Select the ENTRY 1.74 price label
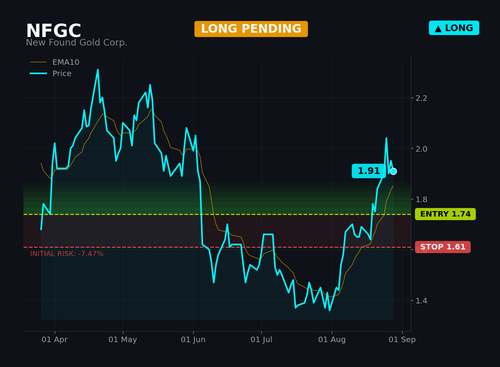Image resolution: width=500 pixels, height=367 pixels. click(x=445, y=214)
